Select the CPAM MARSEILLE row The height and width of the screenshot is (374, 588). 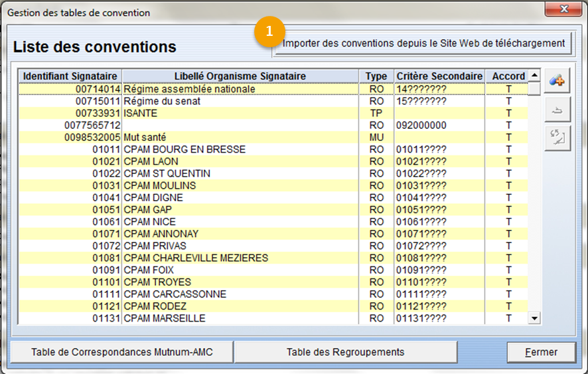[273, 318]
